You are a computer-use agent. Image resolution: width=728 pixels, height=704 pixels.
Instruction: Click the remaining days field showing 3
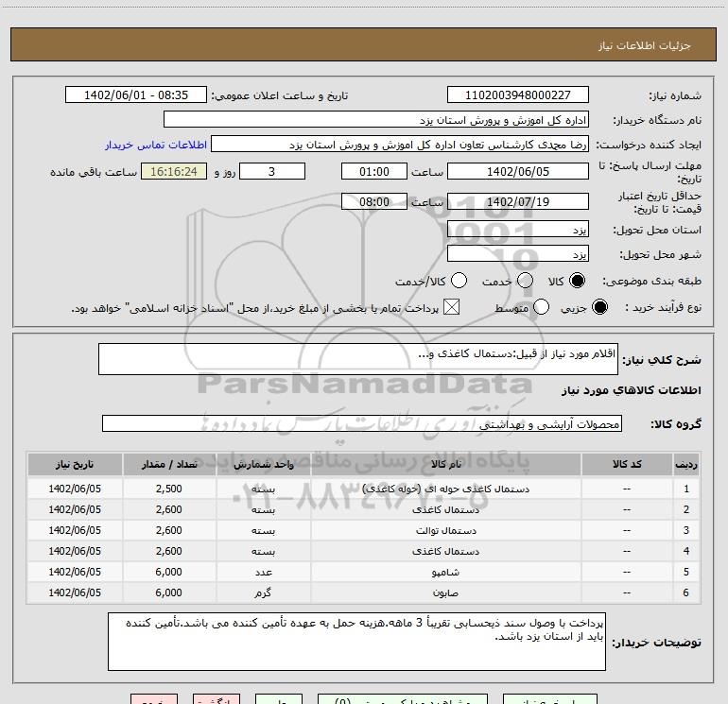click(x=272, y=171)
